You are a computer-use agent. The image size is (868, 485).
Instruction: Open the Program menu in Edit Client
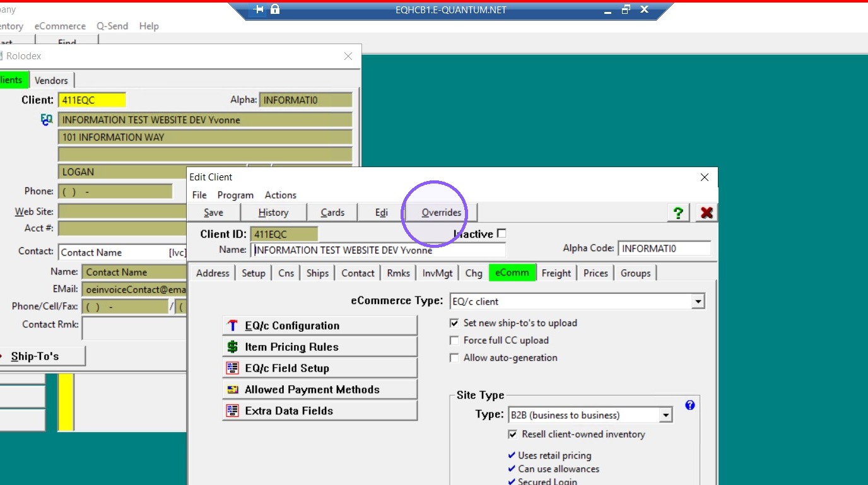(235, 196)
